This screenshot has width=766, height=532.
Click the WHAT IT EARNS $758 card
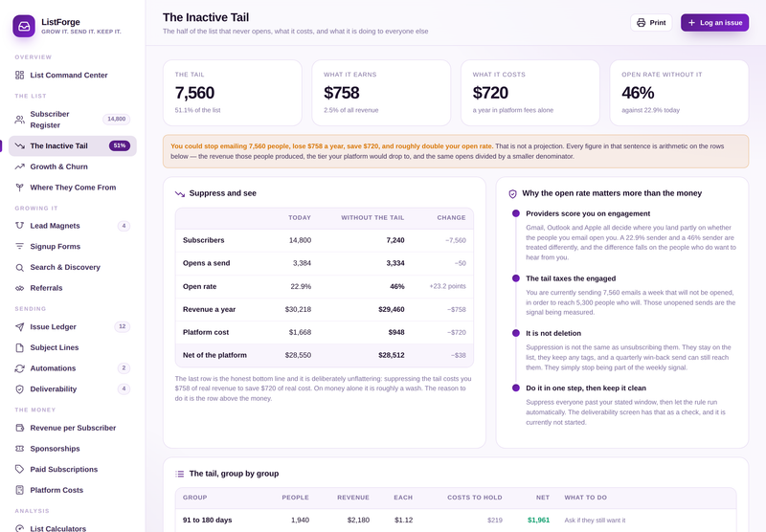pos(381,93)
